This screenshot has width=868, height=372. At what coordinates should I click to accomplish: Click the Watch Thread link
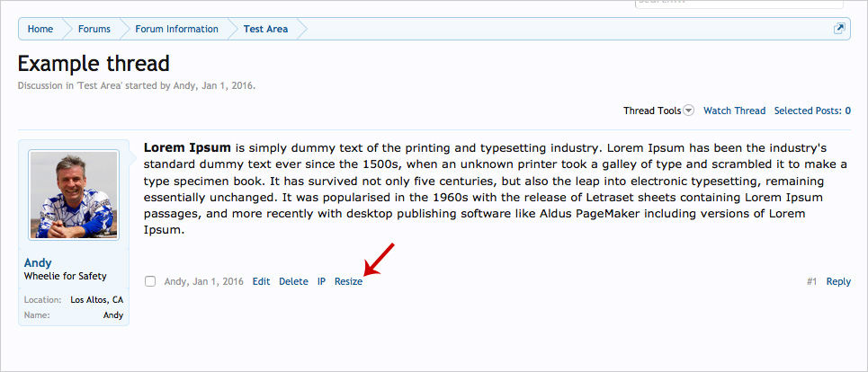pyautogui.click(x=734, y=111)
